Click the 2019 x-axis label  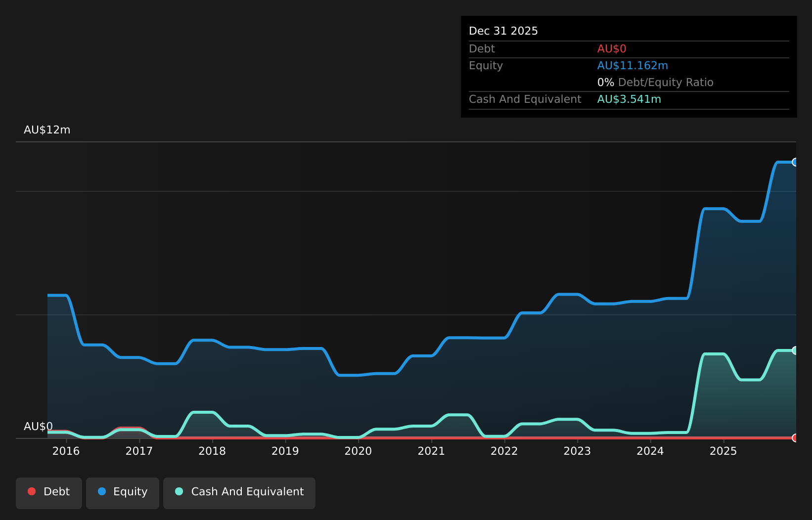[x=285, y=451]
